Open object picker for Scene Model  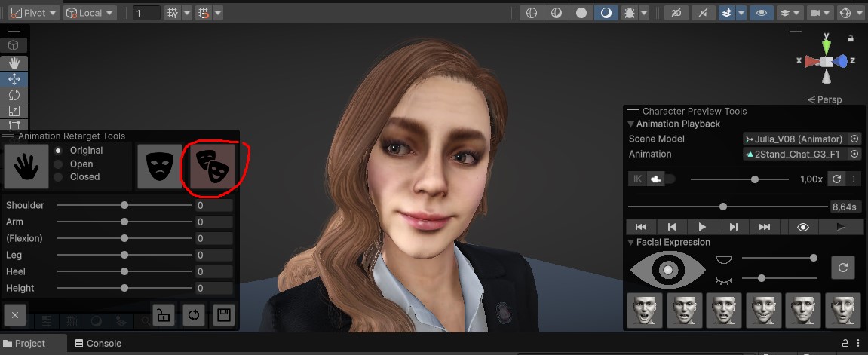coord(854,139)
